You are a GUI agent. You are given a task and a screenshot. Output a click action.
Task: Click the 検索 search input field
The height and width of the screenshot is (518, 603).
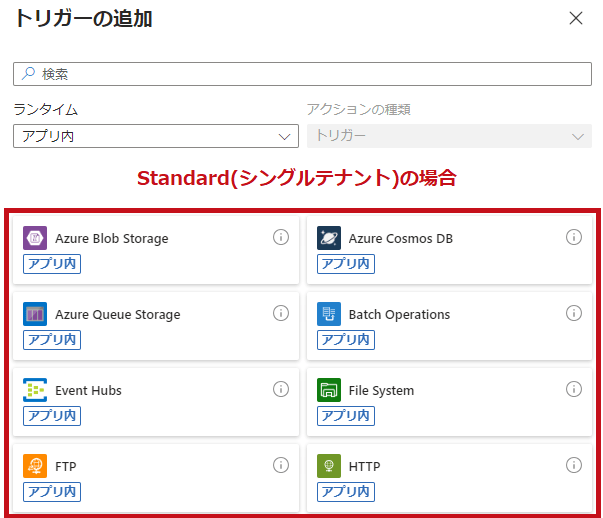coord(302,74)
